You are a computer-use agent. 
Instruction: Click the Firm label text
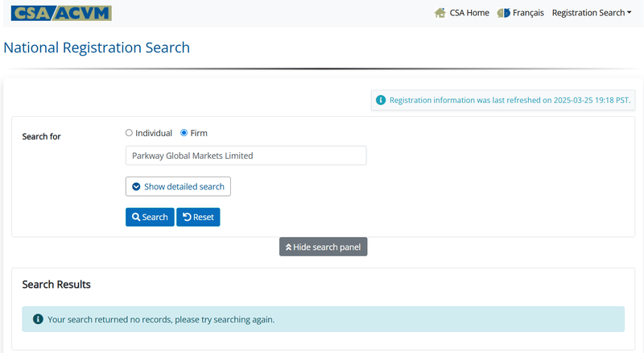[199, 133]
